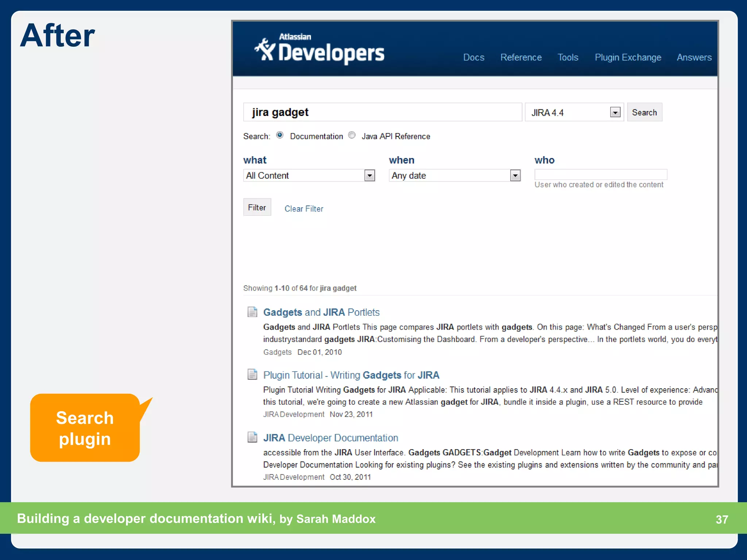This screenshot has height=560, width=747.
Task: Go to the Reference navigation item
Action: (521, 58)
